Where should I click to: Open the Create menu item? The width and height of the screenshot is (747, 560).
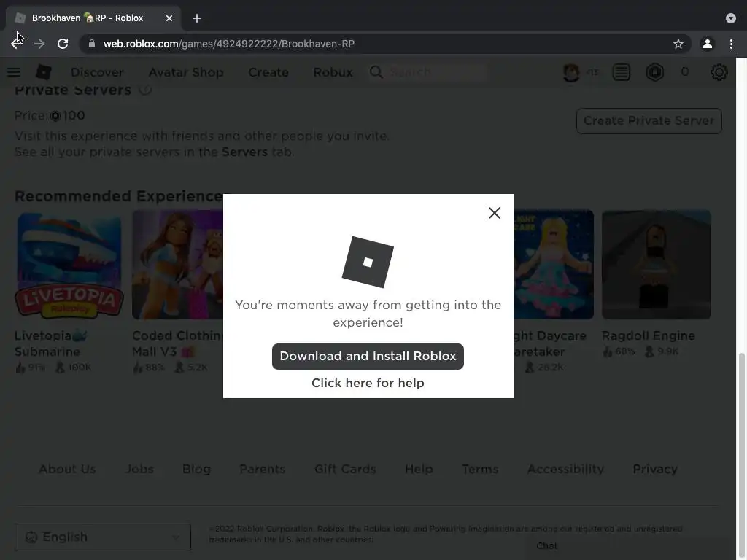[268, 72]
